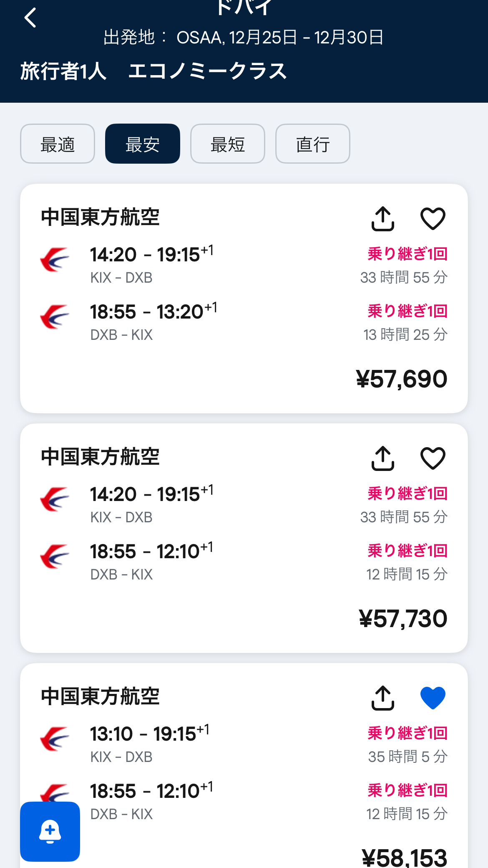Tap 中国東方航空 title on second flight card
488x868 pixels.
tap(100, 457)
